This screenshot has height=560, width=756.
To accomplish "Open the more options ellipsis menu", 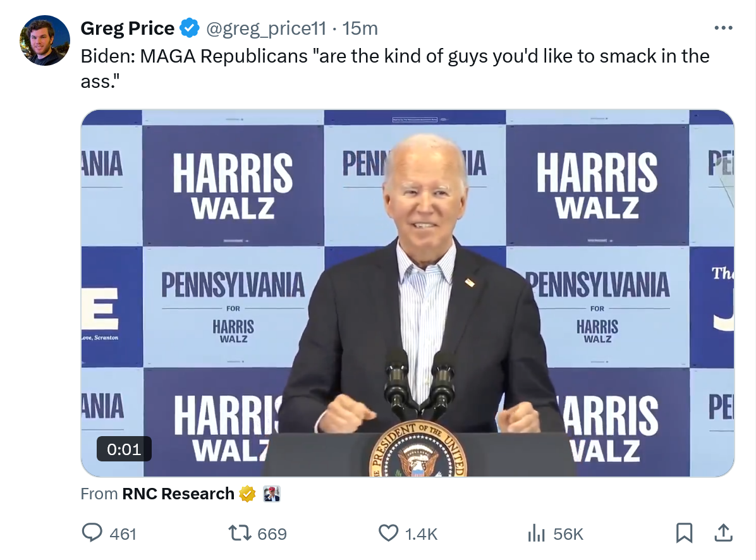I will pos(722,28).
